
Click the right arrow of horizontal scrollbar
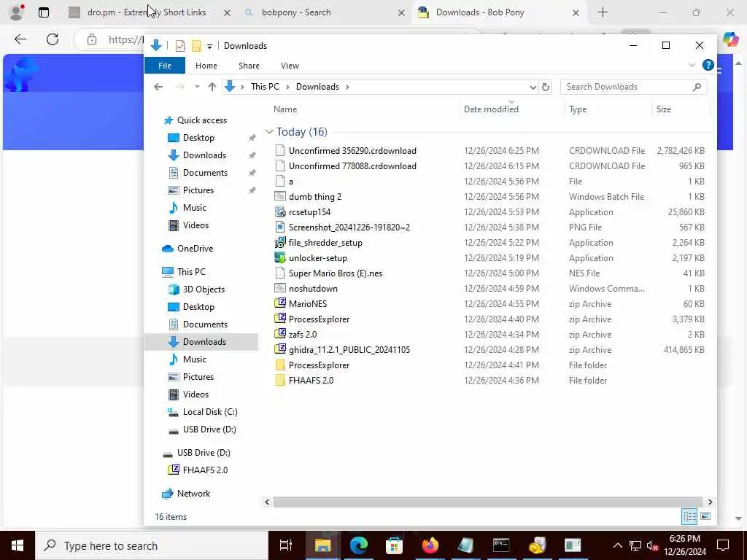(710, 502)
